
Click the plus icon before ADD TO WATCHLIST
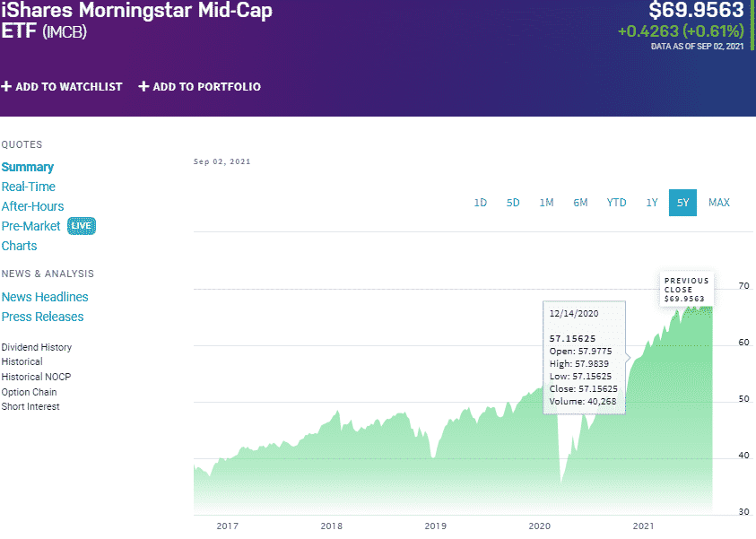pyautogui.click(x=6, y=86)
